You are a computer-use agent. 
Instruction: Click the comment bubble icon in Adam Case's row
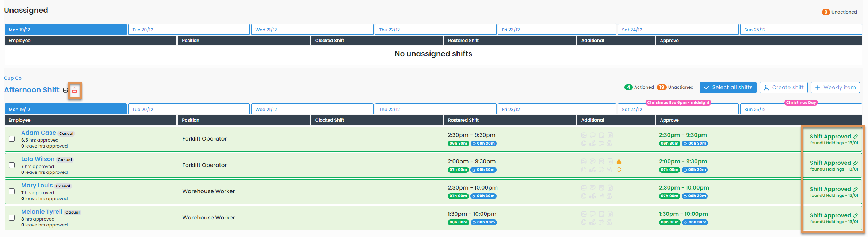tap(593, 135)
